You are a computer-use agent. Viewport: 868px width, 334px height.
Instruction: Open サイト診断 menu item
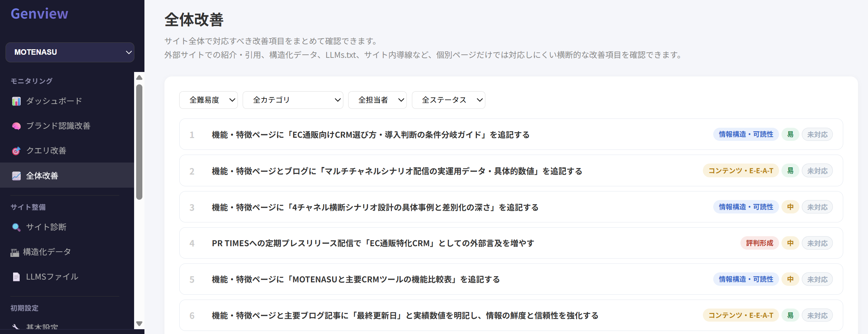(x=67, y=227)
